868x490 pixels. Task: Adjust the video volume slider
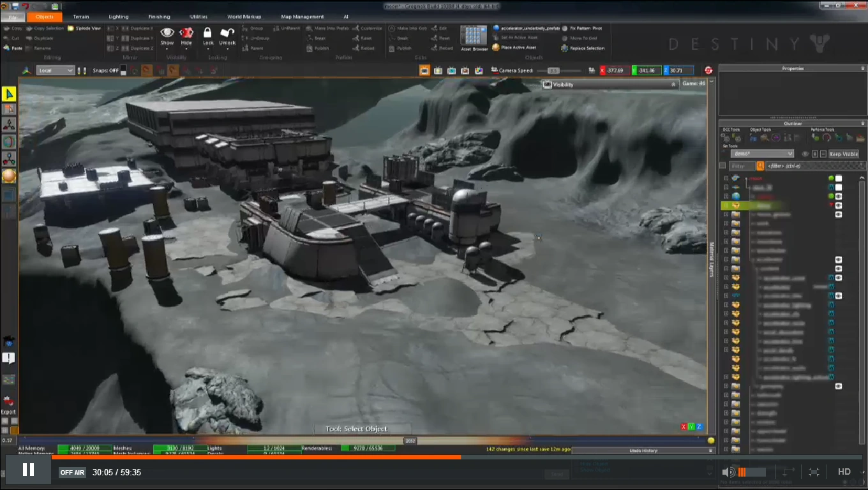tap(752, 472)
